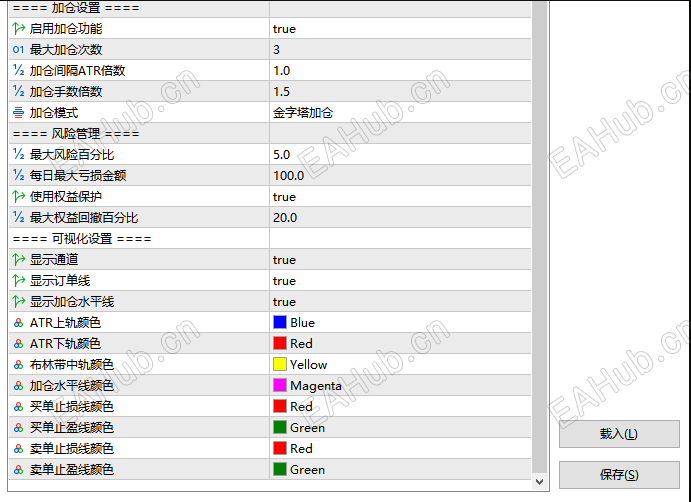Click the double-type icon beside 最大权益回撤百分比
Image resolution: width=691 pixels, height=502 pixels.
(19, 217)
